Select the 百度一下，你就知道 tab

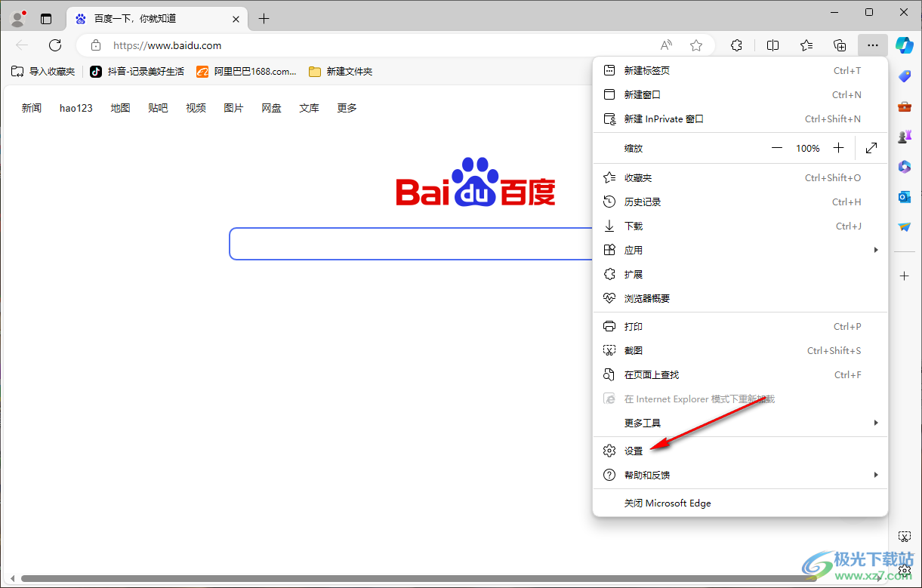pos(157,18)
